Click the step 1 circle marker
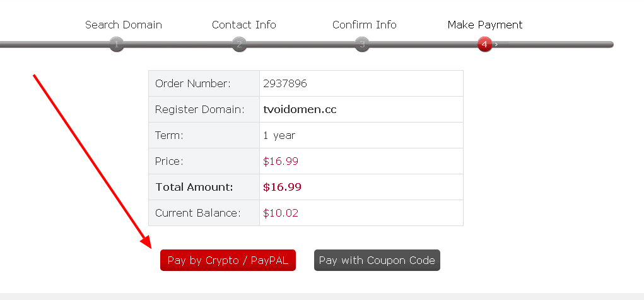This screenshot has width=644, height=300. (117, 44)
